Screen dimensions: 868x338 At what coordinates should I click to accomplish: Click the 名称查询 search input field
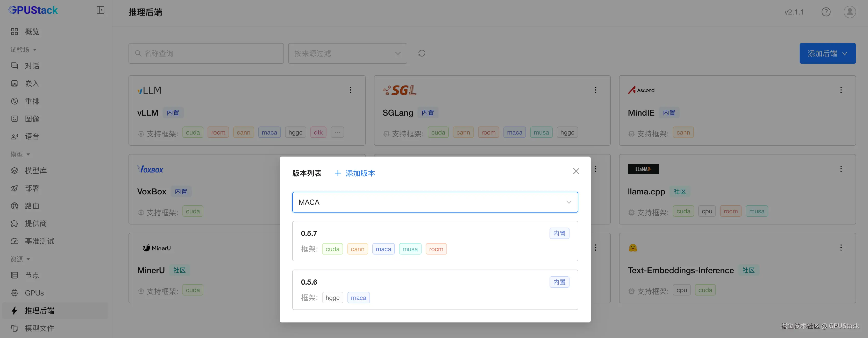click(x=206, y=53)
